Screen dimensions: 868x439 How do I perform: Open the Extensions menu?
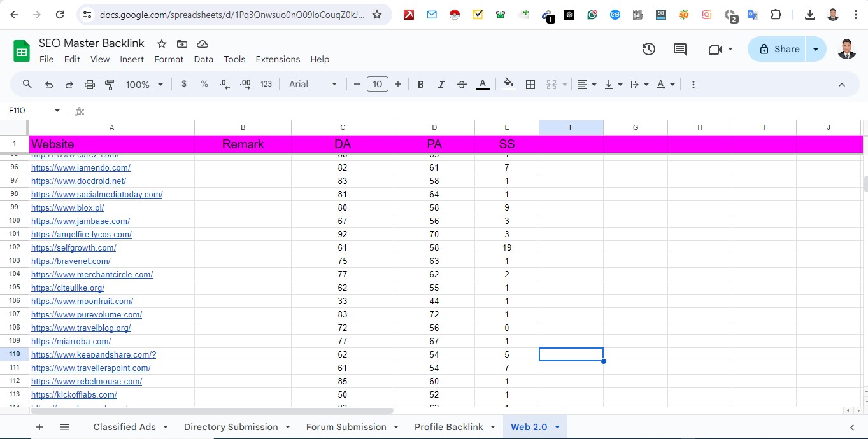(278, 59)
